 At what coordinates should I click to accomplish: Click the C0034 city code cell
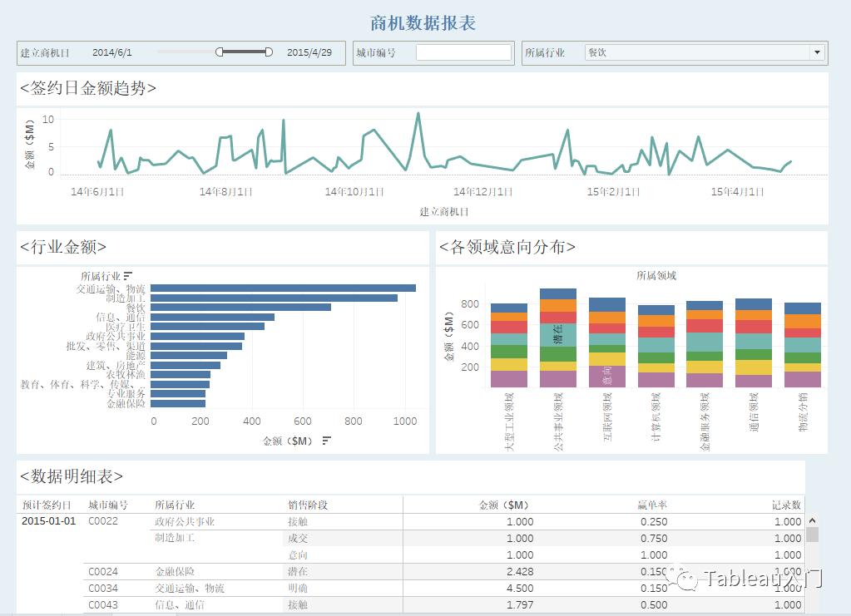coord(103,589)
